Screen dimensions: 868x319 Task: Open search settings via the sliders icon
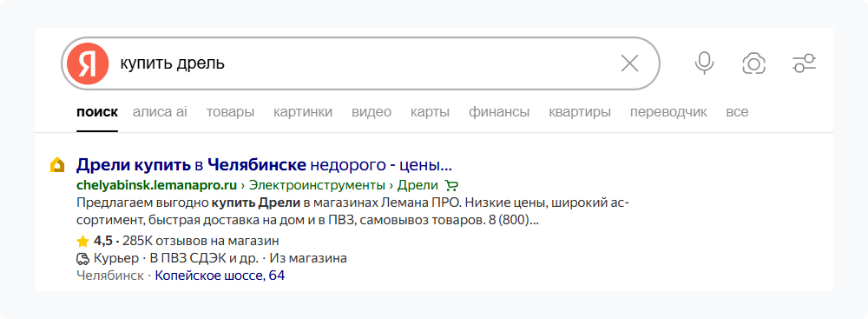tap(805, 63)
